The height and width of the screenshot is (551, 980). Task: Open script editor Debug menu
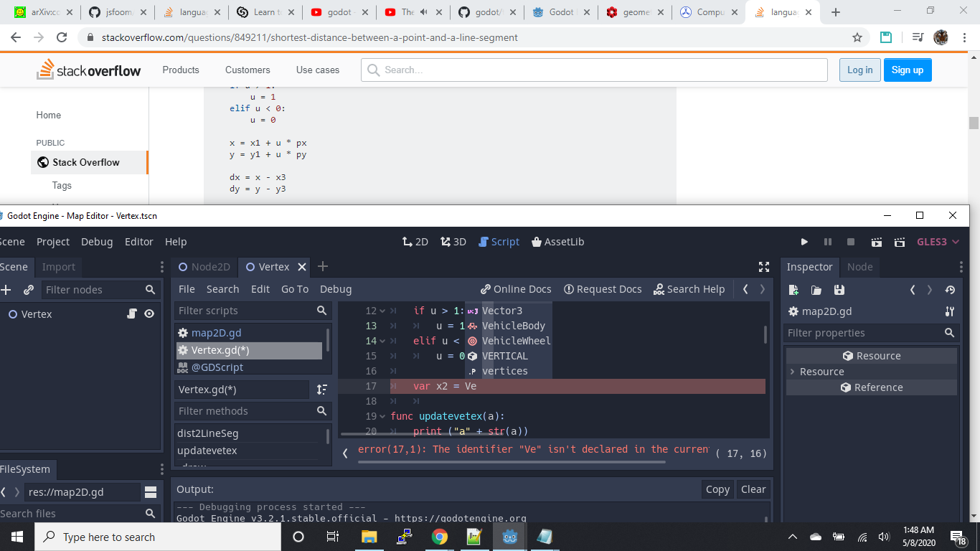click(336, 289)
